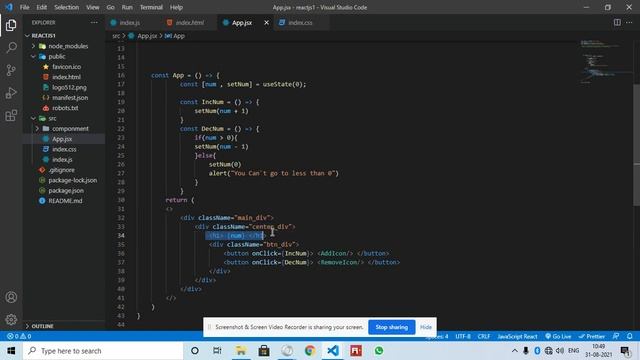
Task: Open the Explorer panel ellipsis menu
Action: tap(94, 22)
